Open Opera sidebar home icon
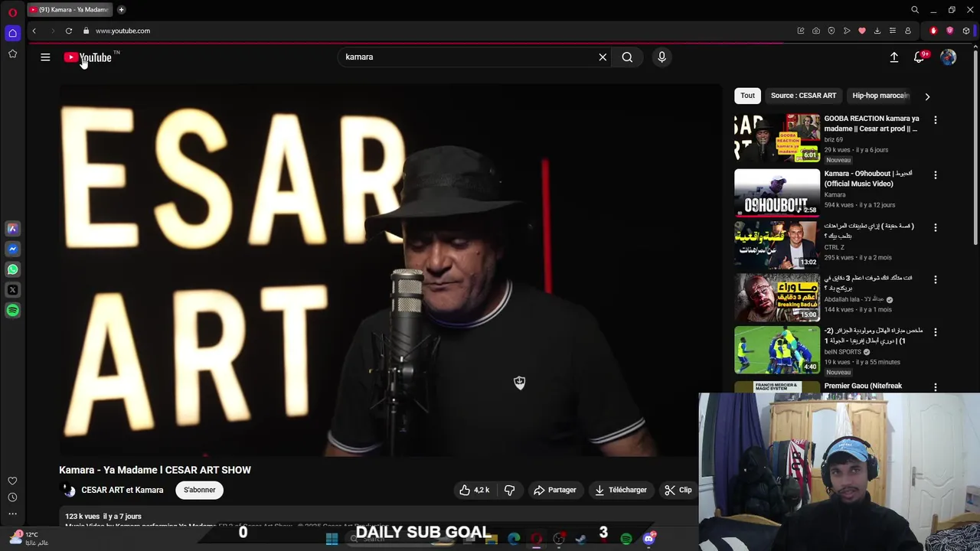This screenshot has width=980, height=551. [12, 33]
